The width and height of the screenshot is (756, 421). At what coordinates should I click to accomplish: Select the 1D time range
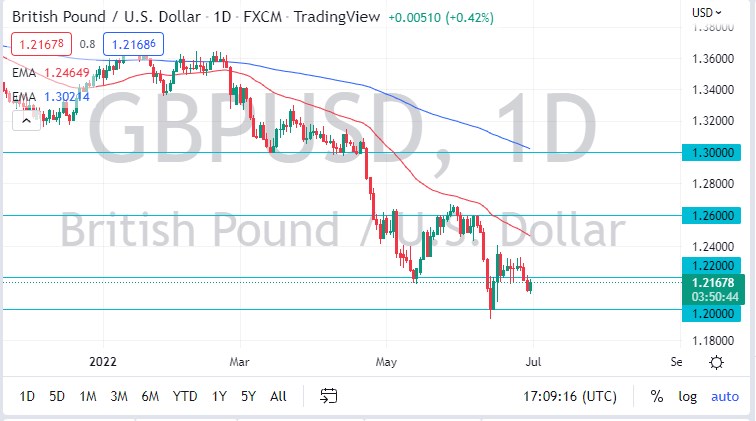pyautogui.click(x=27, y=396)
